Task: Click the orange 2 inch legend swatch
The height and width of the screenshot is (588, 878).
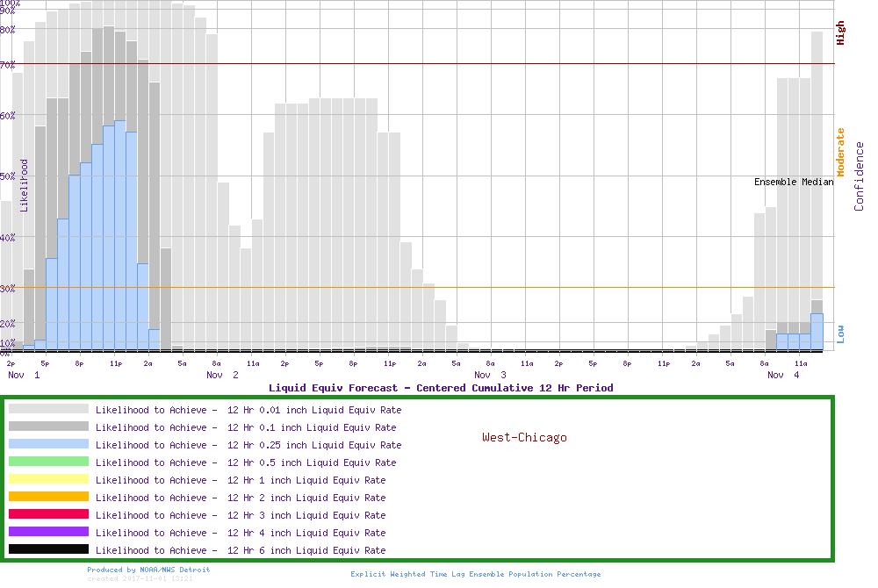Action: [48, 497]
